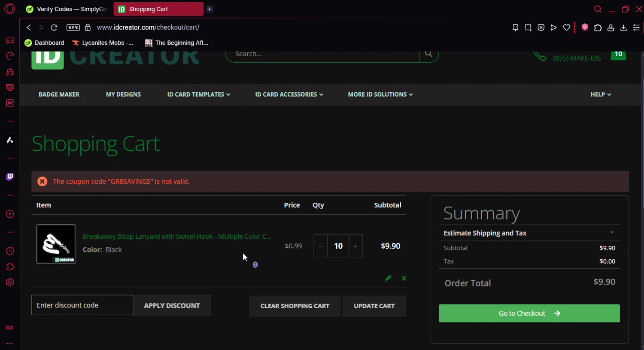Toggle the VPN badge in address bar

tap(73, 27)
